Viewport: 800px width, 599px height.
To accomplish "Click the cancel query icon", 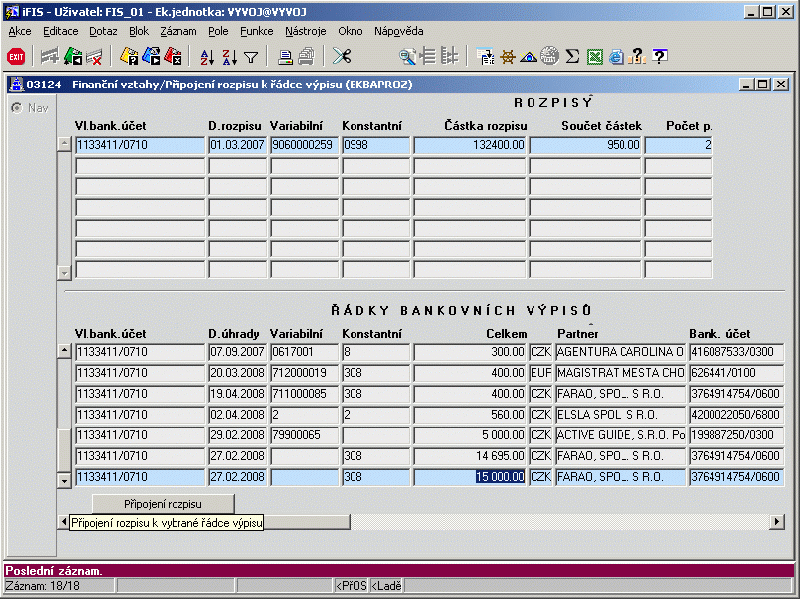I will pyautogui.click(x=173, y=56).
